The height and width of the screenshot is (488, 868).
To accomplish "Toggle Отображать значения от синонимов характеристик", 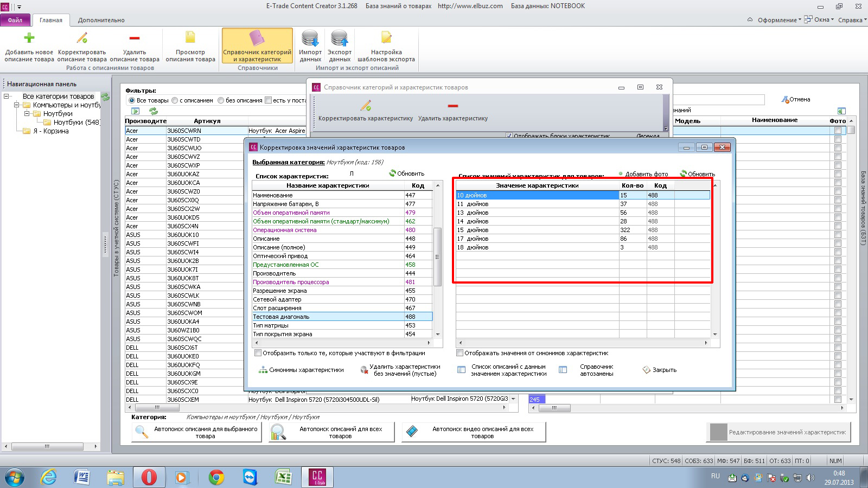I will pyautogui.click(x=459, y=353).
